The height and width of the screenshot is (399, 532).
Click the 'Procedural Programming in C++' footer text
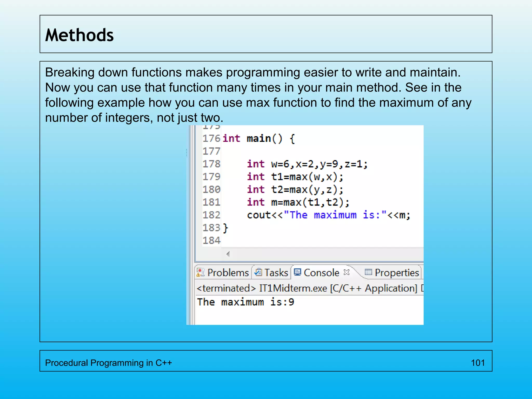pos(109,363)
